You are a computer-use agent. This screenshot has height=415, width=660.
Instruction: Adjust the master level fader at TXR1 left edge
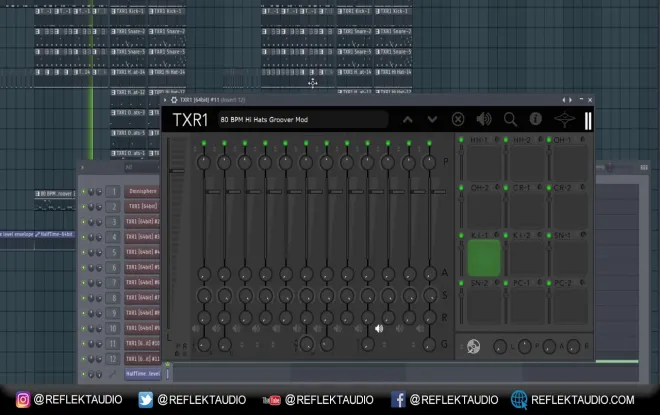177,171
